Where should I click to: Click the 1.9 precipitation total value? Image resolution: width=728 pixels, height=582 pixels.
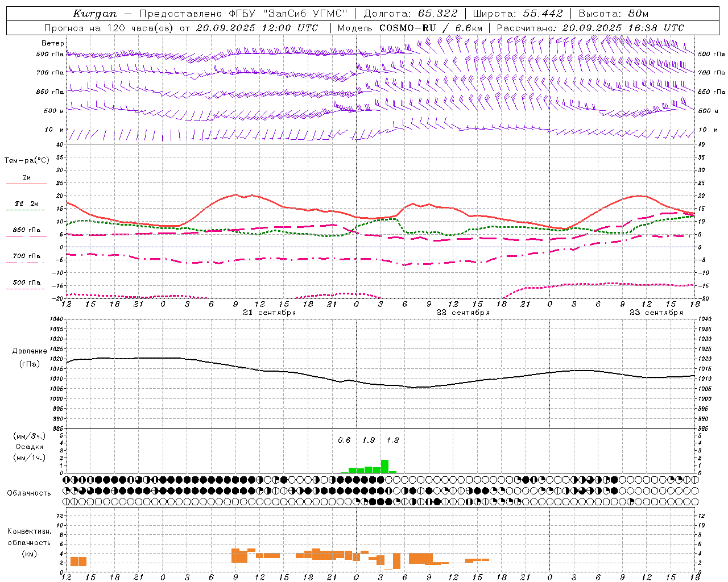point(369,440)
